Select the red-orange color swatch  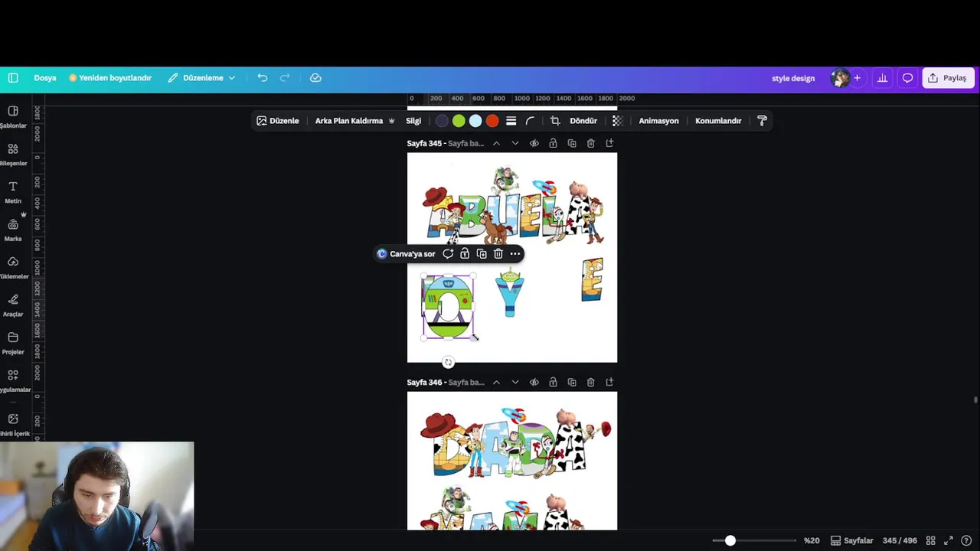point(492,121)
